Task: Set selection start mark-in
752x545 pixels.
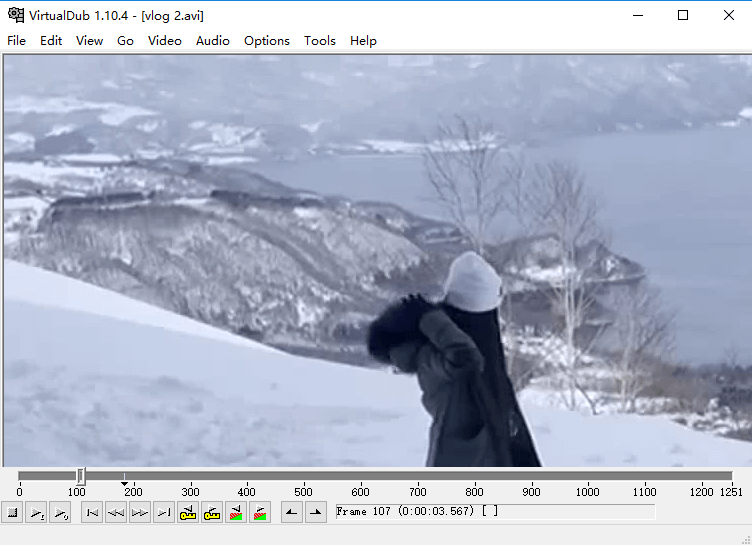Action: pyautogui.click(x=291, y=513)
